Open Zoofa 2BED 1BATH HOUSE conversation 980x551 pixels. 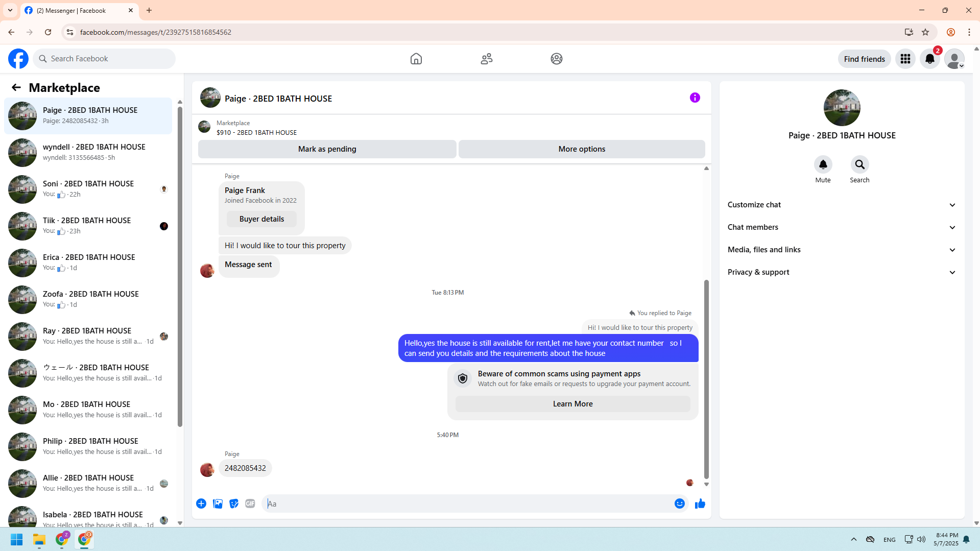pos(88,299)
